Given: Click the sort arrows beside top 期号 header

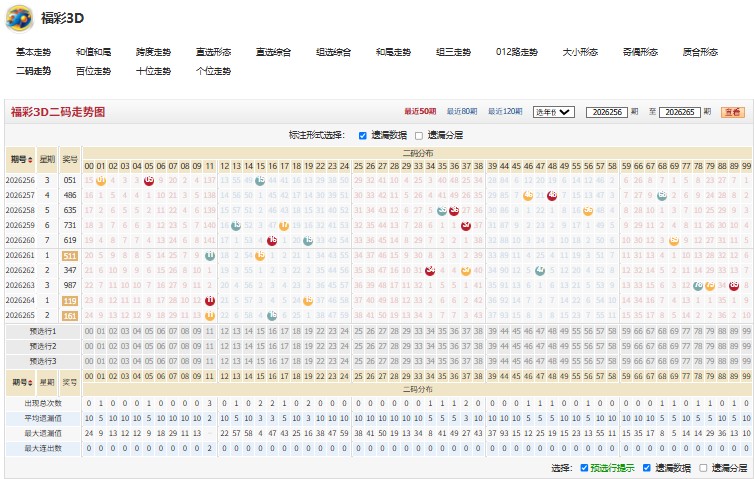Looking at the screenshot, I should click(x=30, y=160).
